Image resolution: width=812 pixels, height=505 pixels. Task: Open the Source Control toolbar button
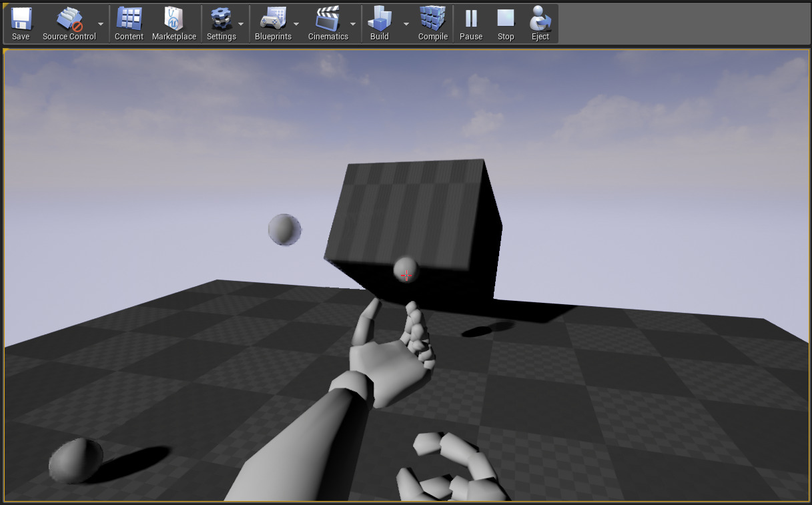[69, 24]
